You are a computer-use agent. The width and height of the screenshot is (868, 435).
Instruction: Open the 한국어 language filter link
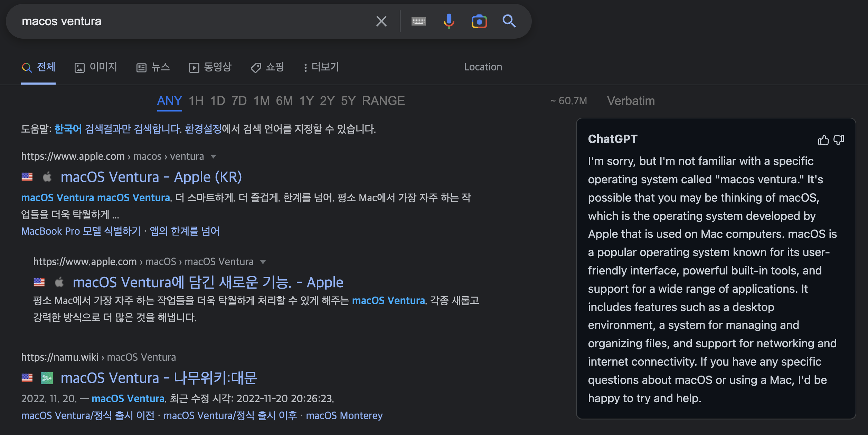(x=68, y=129)
